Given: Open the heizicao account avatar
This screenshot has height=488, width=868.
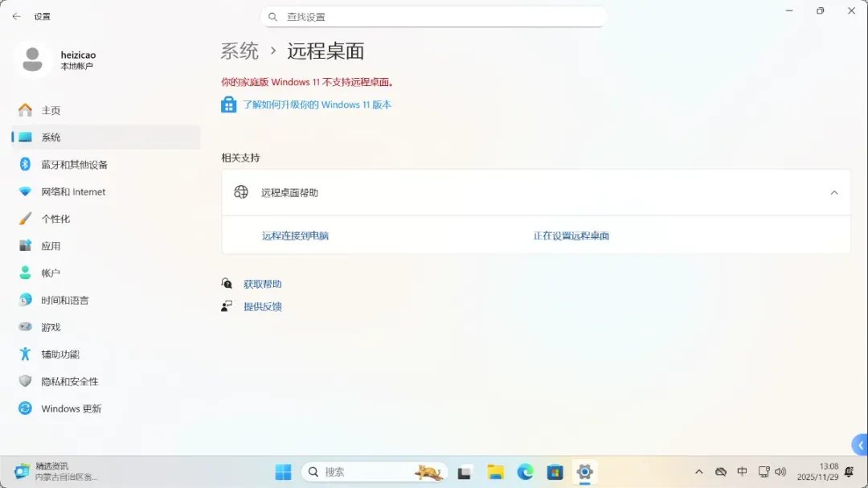Looking at the screenshot, I should click(33, 59).
